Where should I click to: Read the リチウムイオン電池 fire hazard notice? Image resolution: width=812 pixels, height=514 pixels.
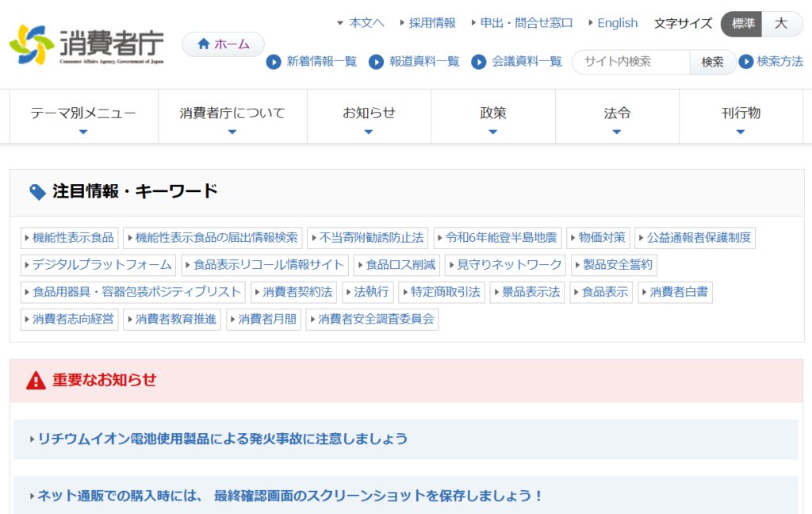pyautogui.click(x=219, y=439)
